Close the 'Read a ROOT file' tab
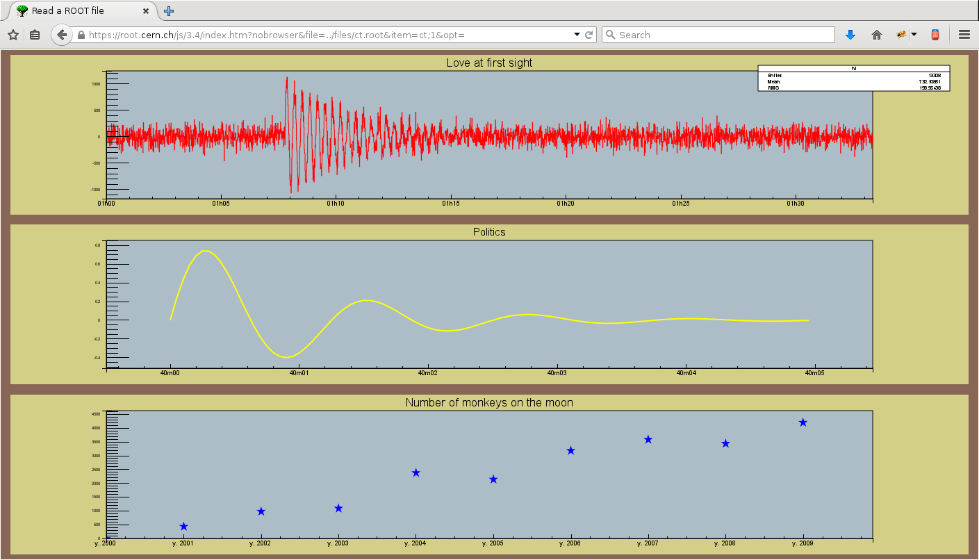The width and height of the screenshot is (979, 560). coord(146,11)
